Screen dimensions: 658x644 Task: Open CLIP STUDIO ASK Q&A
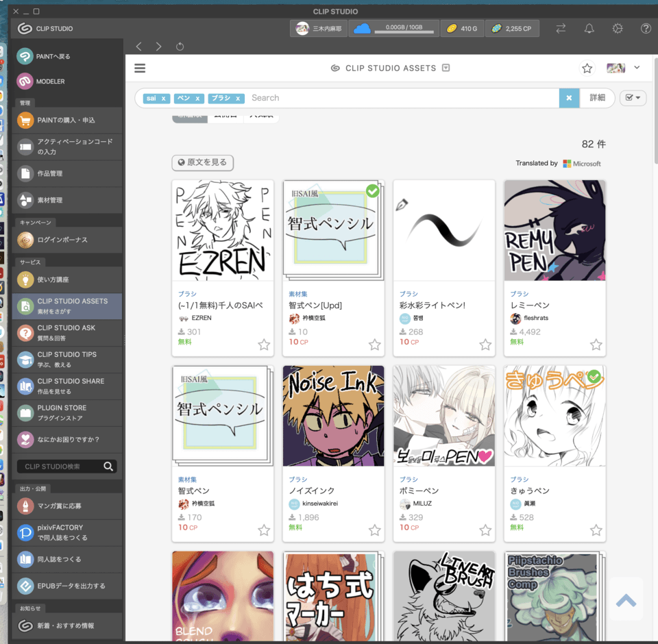pos(67,333)
